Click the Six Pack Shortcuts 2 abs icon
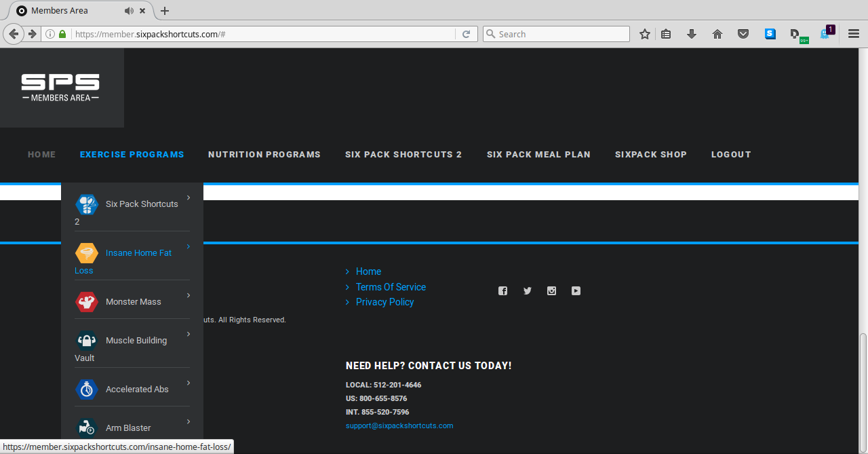The image size is (868, 454). tap(86, 204)
